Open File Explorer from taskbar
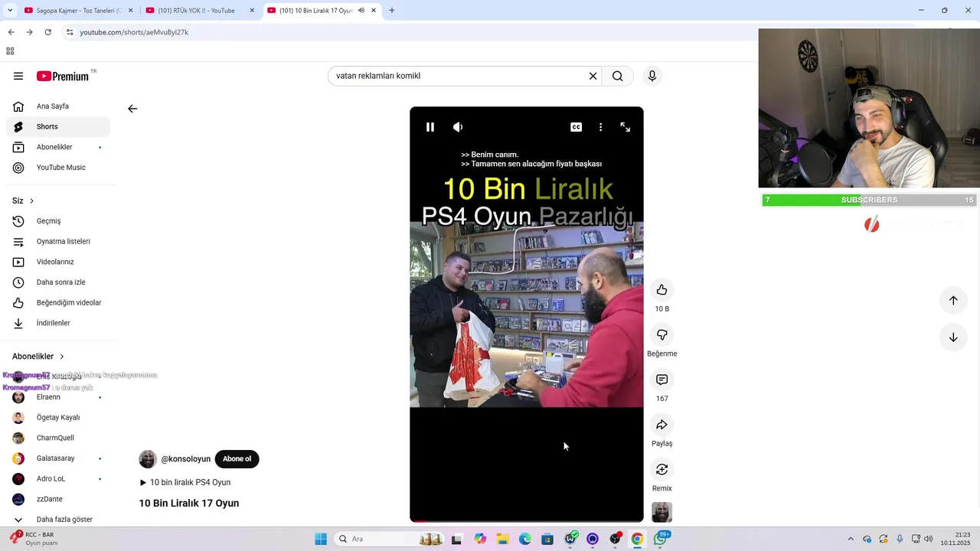 503,539
